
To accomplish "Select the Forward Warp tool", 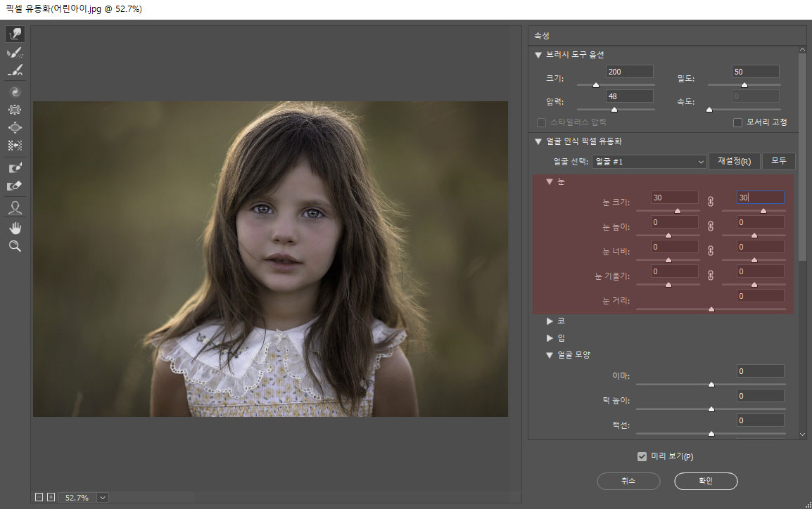I will pyautogui.click(x=15, y=34).
